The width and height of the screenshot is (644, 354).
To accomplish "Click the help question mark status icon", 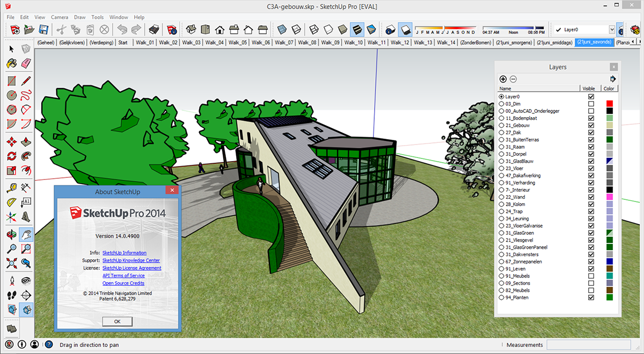I will tap(48, 344).
